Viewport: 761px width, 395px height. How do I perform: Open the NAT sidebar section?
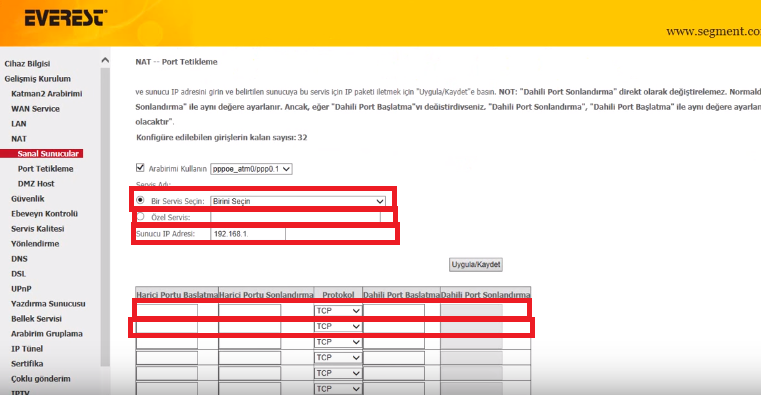(19, 139)
